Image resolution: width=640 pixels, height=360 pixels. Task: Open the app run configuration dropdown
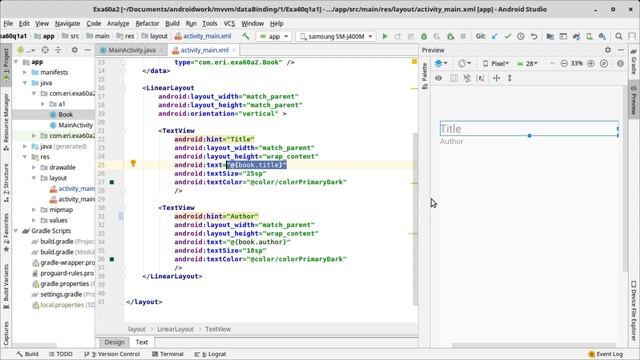274,36
